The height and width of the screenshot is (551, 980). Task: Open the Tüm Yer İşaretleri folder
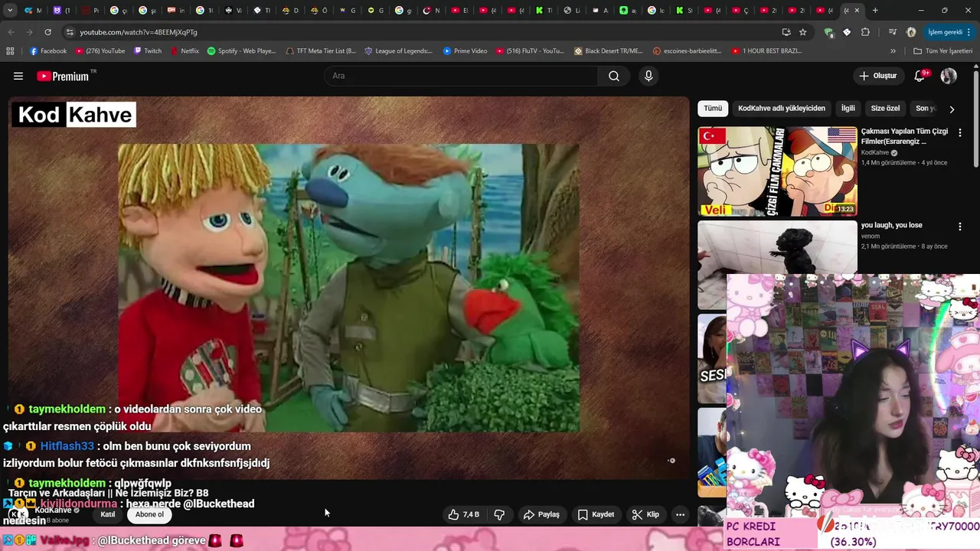[x=942, y=51]
